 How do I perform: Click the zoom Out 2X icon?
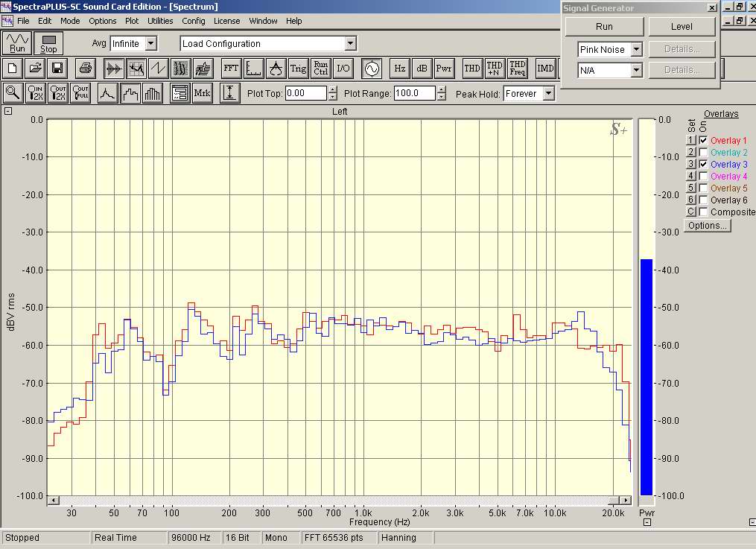[x=58, y=93]
